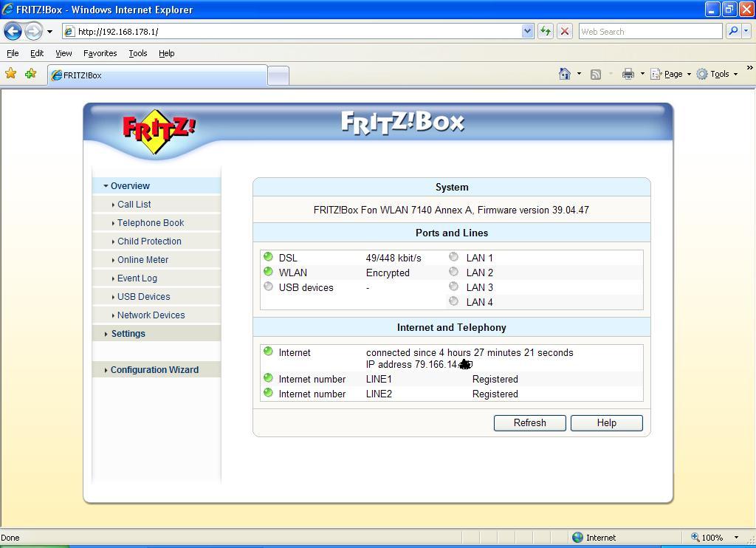
Task: Click the browser Forward arrow button
Action: pos(33,32)
